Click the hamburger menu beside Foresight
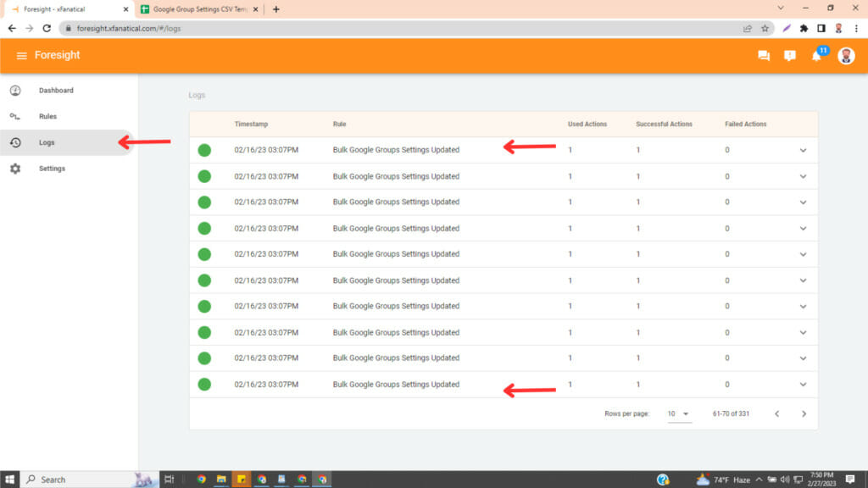The height and width of the screenshot is (488, 868). (x=21, y=55)
